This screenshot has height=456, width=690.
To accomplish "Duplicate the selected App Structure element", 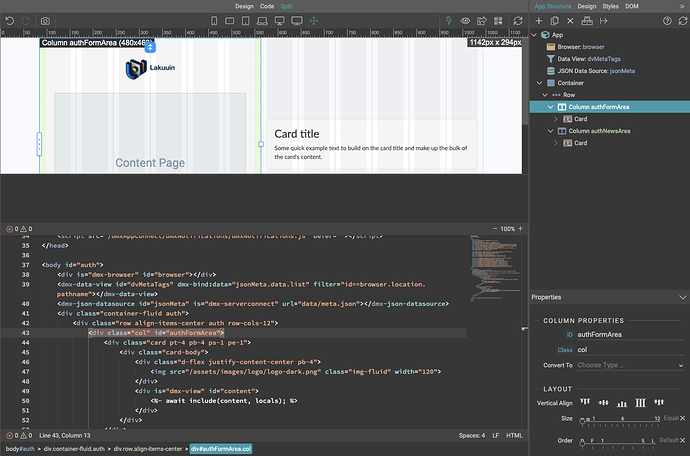I will click(554, 21).
